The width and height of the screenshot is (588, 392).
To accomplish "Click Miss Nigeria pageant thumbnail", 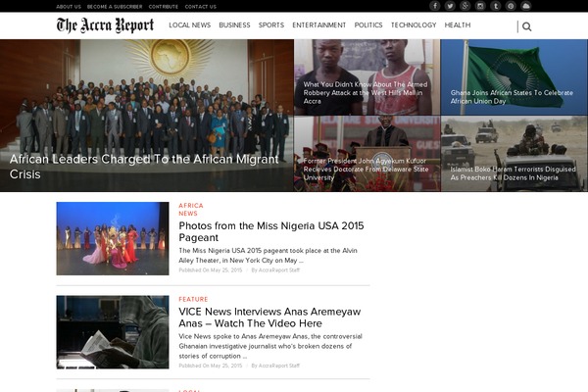I will [113, 238].
